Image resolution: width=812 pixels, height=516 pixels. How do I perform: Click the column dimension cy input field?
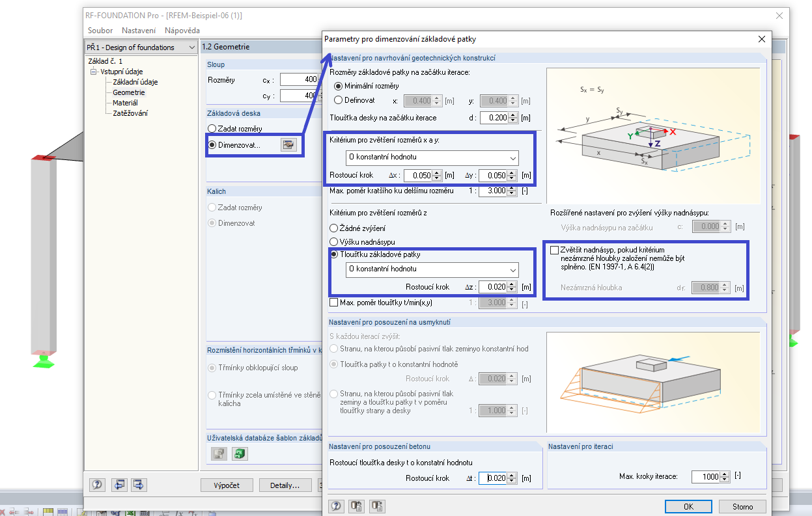point(301,96)
